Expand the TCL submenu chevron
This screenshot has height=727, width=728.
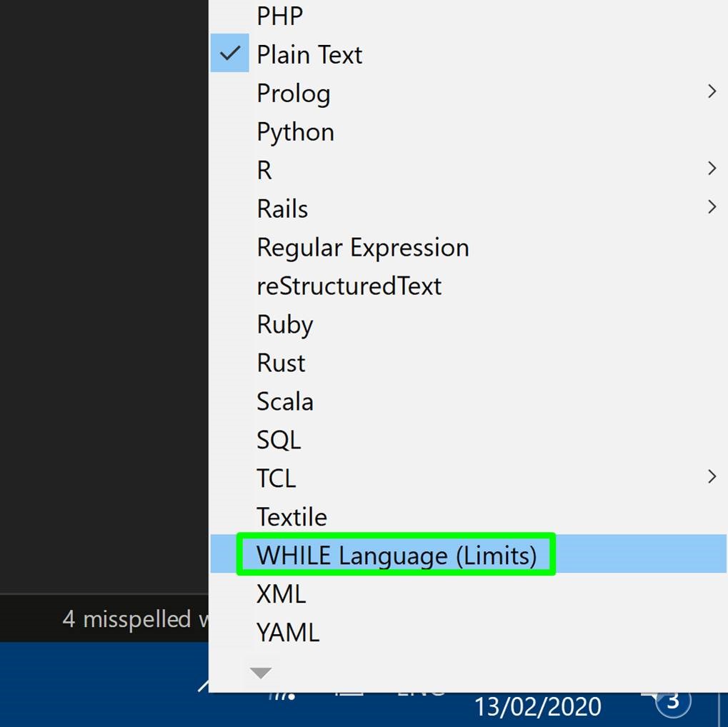tap(712, 477)
